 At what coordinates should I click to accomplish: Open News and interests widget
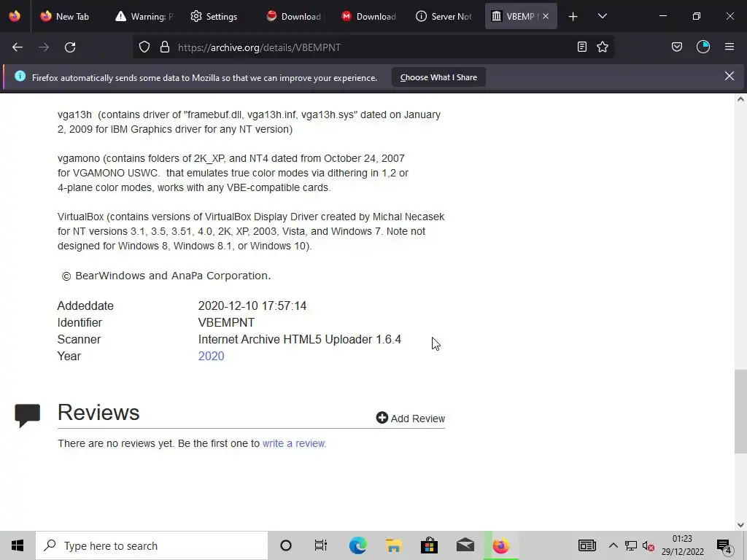click(x=587, y=545)
